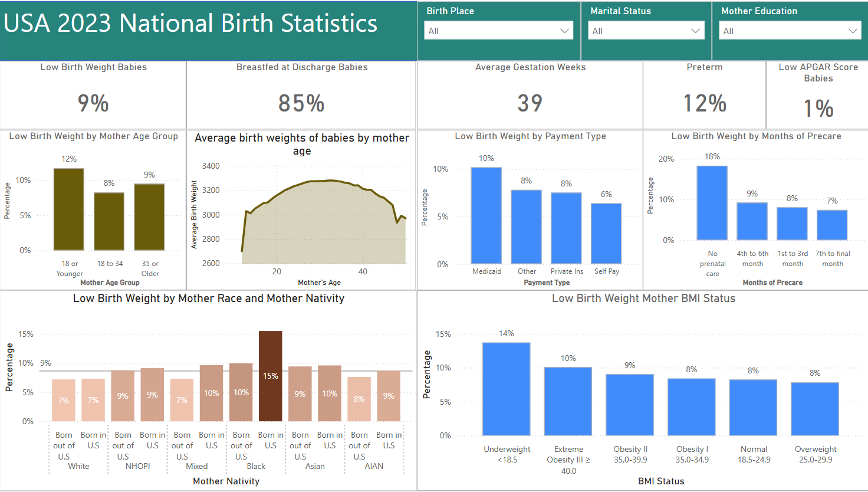
Task: Select the 1st to 3rd month bar
Action: click(793, 224)
